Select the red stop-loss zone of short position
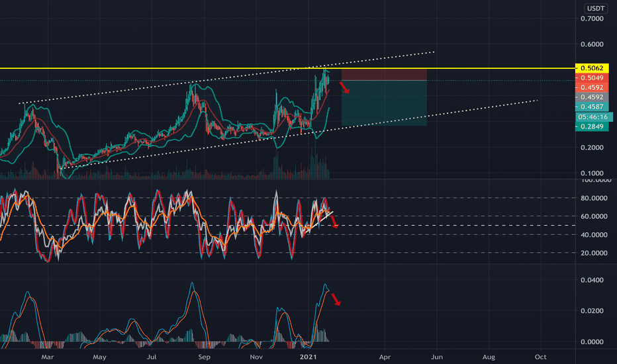The width and height of the screenshot is (617, 364). [x=384, y=75]
